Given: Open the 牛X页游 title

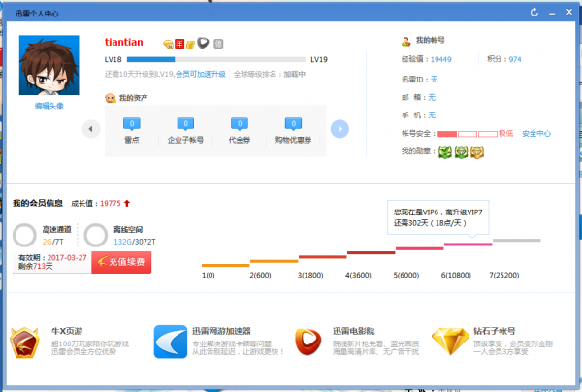Looking at the screenshot, I should (67, 331).
